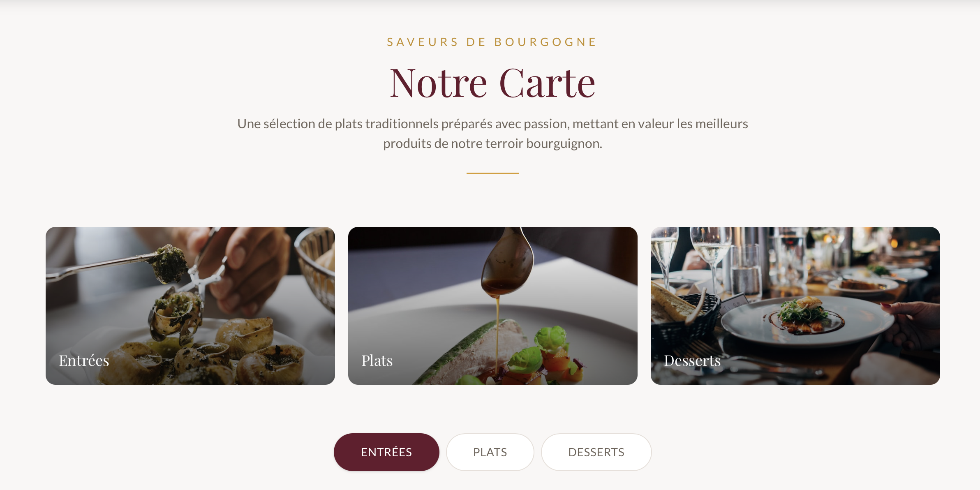The height and width of the screenshot is (490, 980).
Task: Switch to the PLATS tab
Action: click(490, 452)
